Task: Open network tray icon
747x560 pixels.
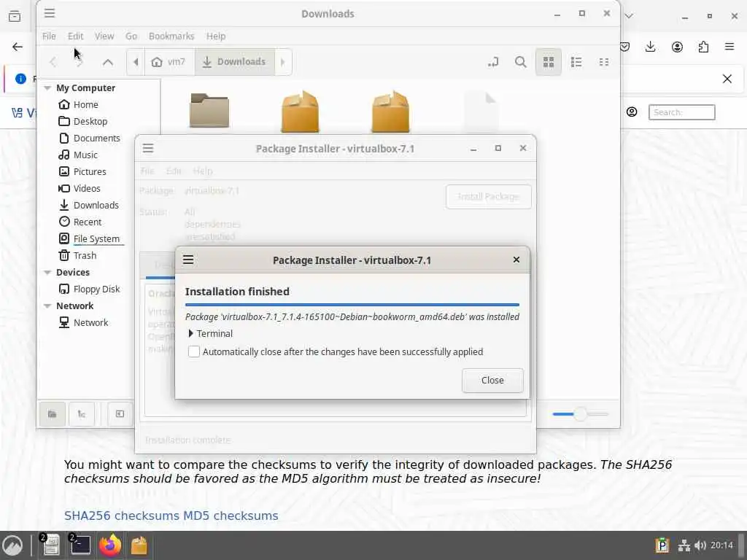Action: pos(684,545)
